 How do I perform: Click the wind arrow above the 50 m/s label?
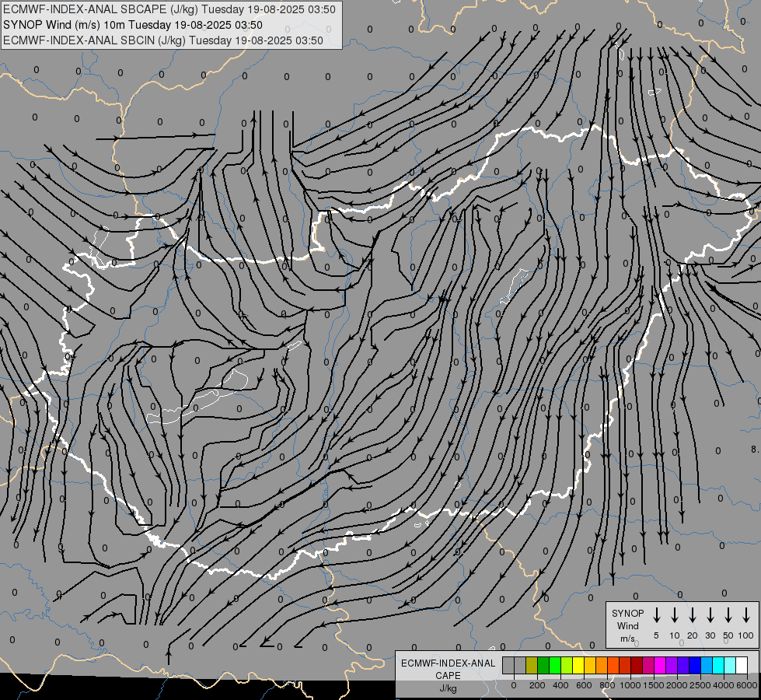[x=728, y=615]
